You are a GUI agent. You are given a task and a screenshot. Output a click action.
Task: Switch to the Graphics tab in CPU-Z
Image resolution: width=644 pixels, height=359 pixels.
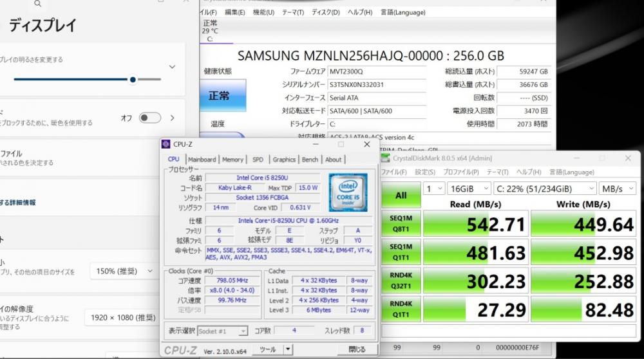[x=284, y=159]
